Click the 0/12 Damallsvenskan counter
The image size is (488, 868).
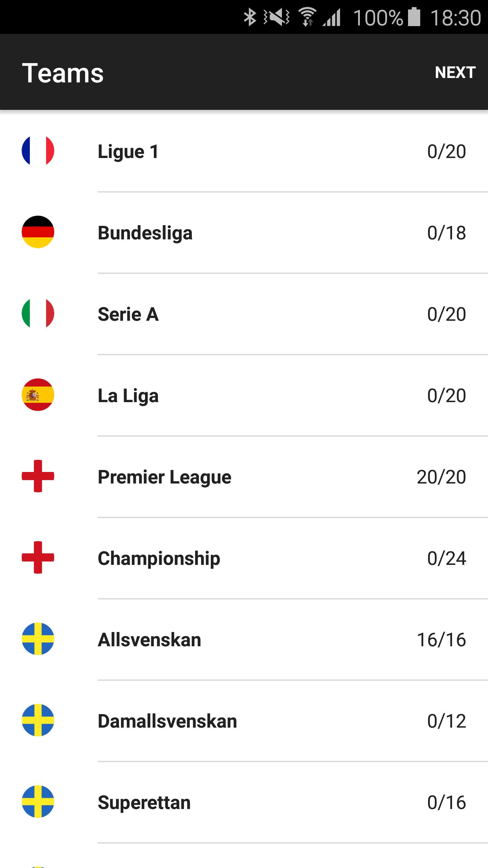[446, 721]
